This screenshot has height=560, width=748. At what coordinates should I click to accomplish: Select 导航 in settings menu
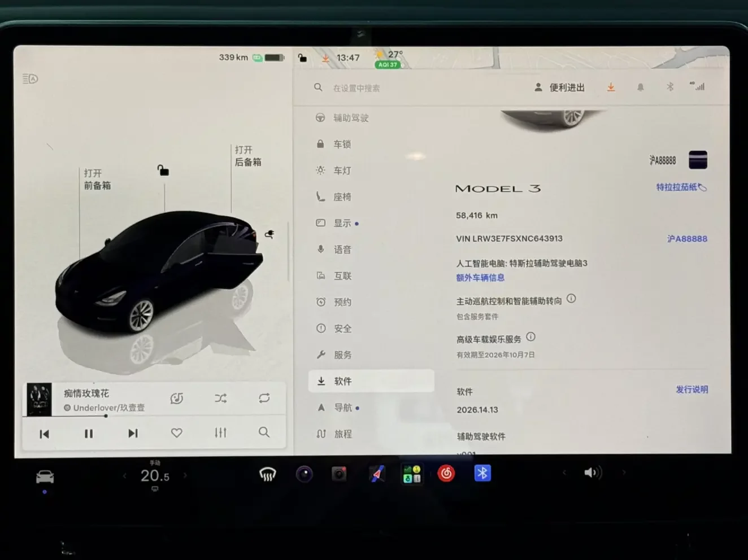[x=371, y=408]
